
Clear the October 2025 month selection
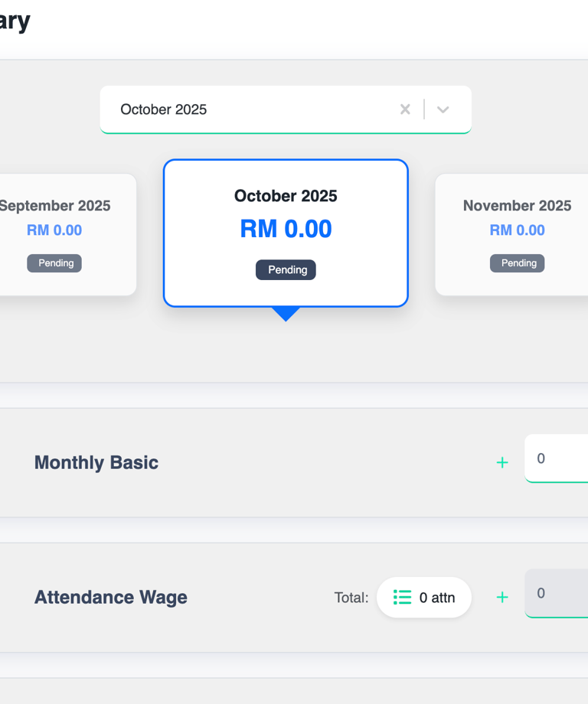point(405,109)
